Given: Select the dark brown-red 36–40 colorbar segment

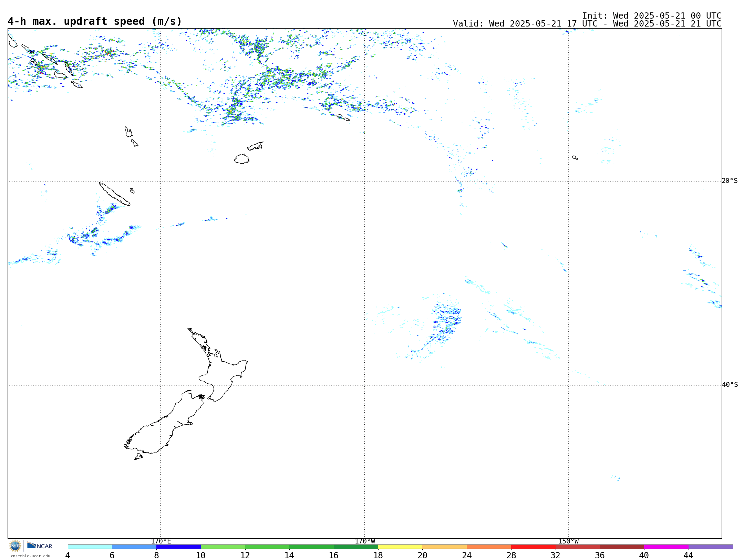Looking at the screenshot, I should click(622, 547).
